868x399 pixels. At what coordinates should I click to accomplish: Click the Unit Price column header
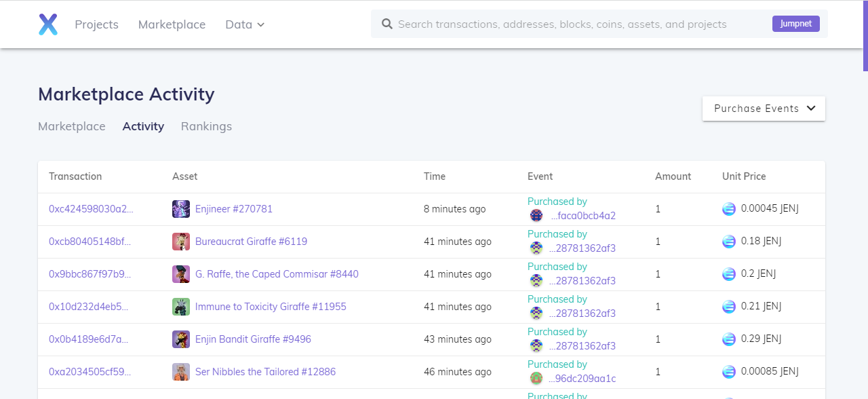pos(744,176)
